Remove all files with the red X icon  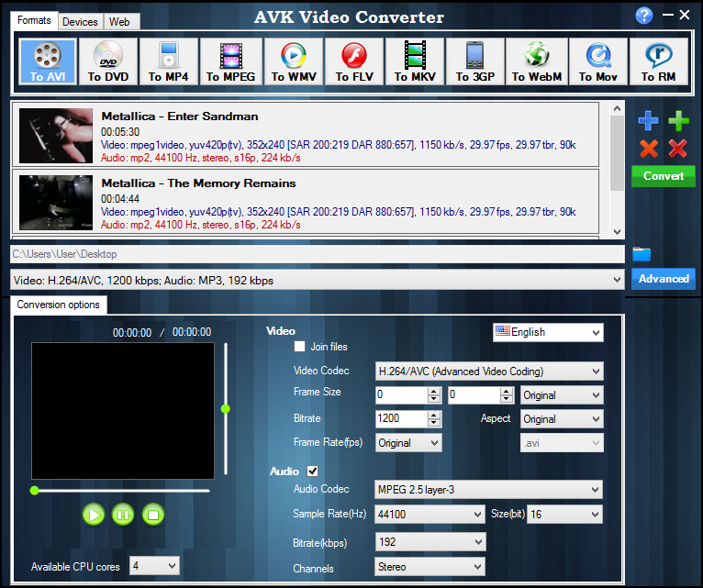tap(678, 149)
